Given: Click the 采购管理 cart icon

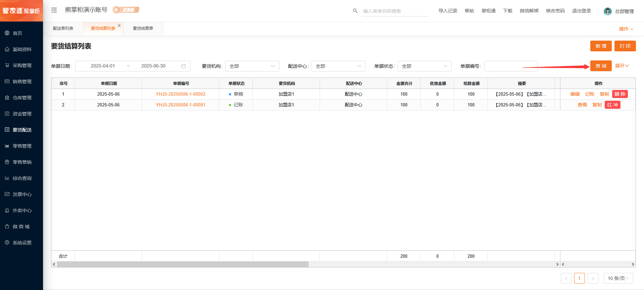Looking at the screenshot, I should [x=7, y=65].
